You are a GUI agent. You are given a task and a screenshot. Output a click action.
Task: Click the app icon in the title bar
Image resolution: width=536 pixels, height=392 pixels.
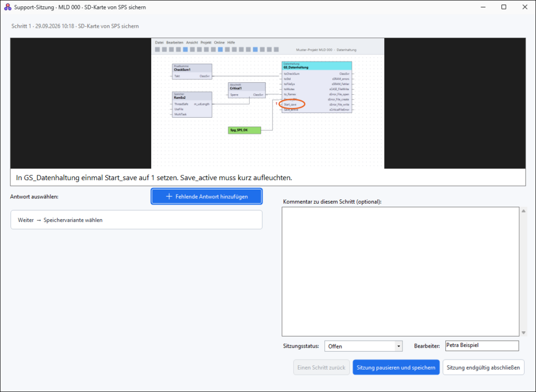click(x=7, y=7)
